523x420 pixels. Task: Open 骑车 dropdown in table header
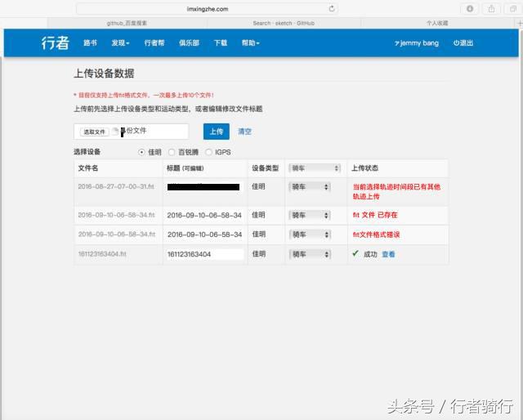click(315, 168)
